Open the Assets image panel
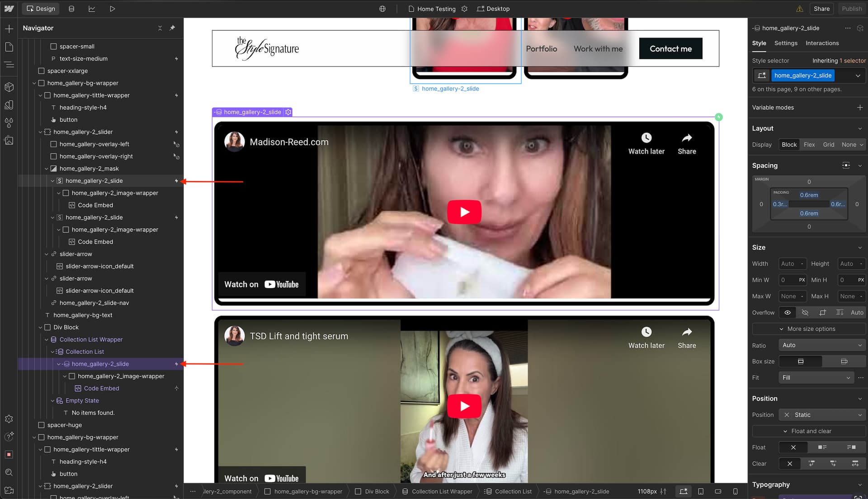This screenshot has height=499, width=868. [x=9, y=141]
